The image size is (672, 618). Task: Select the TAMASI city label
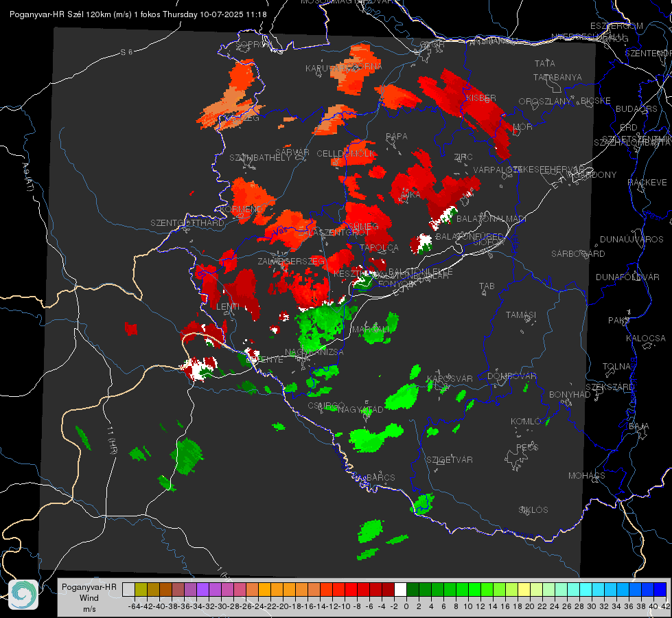point(521,314)
